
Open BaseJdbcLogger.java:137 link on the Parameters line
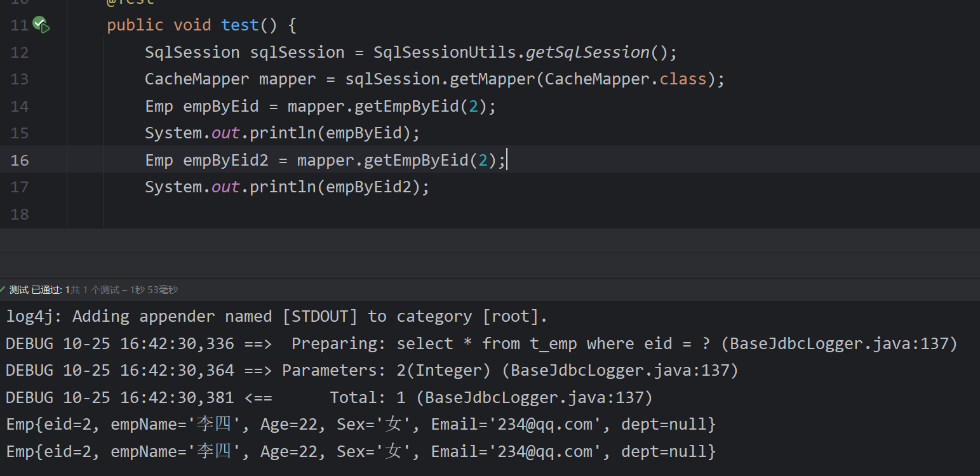click(619, 370)
